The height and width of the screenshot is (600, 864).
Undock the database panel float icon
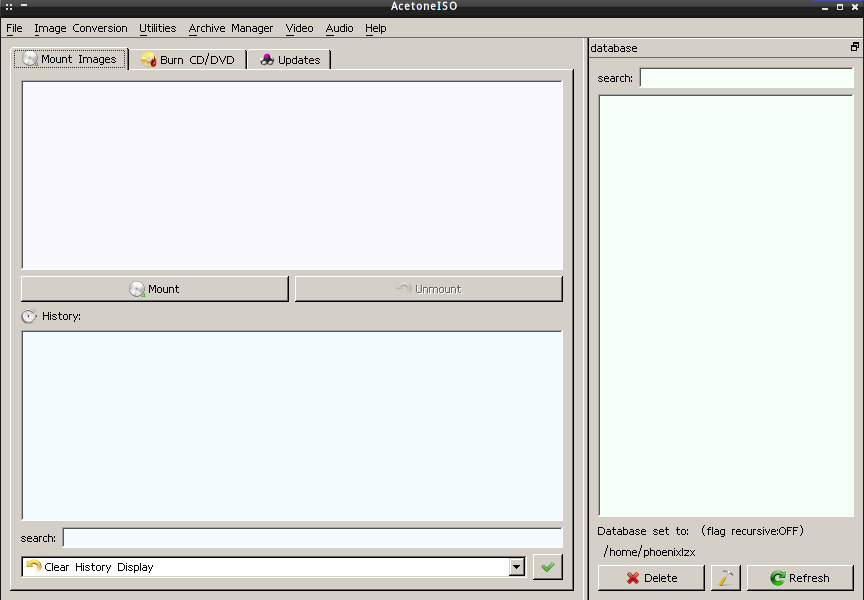pos(855,47)
